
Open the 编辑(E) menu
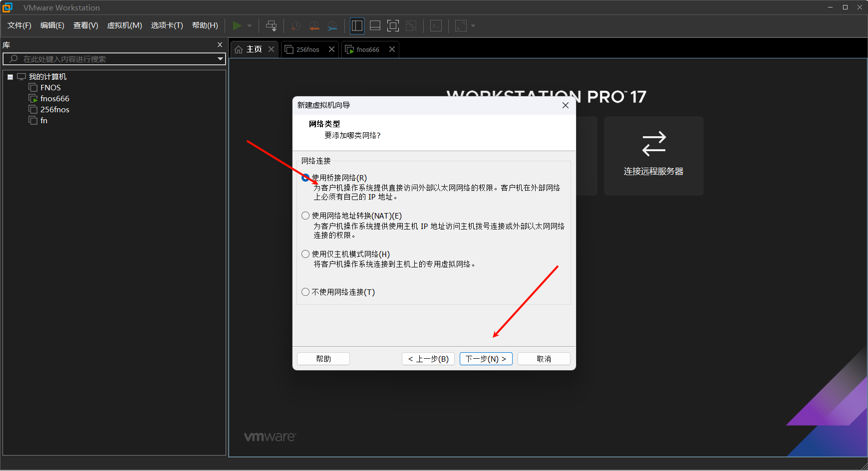click(52, 25)
